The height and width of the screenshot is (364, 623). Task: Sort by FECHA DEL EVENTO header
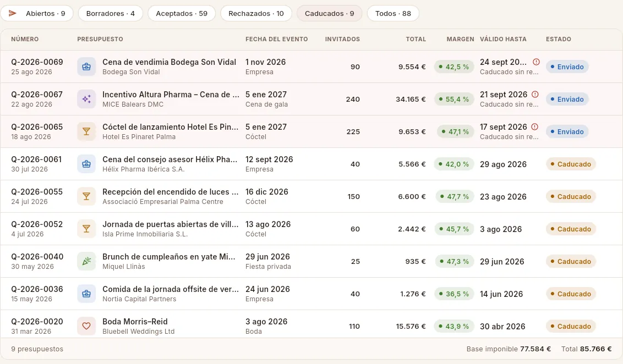coord(276,39)
